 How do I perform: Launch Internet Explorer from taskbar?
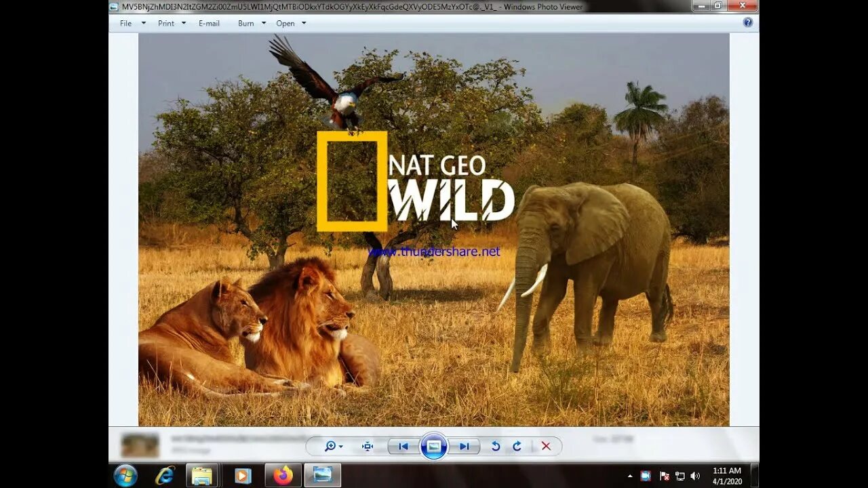coord(165,475)
